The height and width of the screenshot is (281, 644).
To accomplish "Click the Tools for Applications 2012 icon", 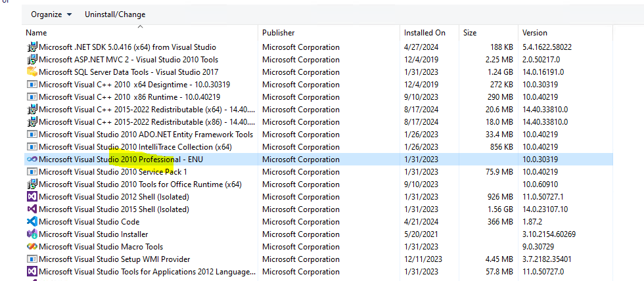I will [32, 272].
